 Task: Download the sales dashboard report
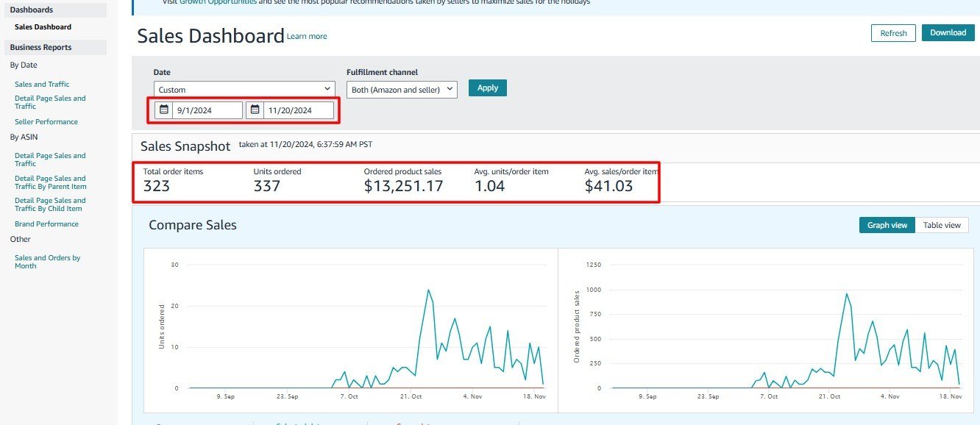(x=948, y=32)
